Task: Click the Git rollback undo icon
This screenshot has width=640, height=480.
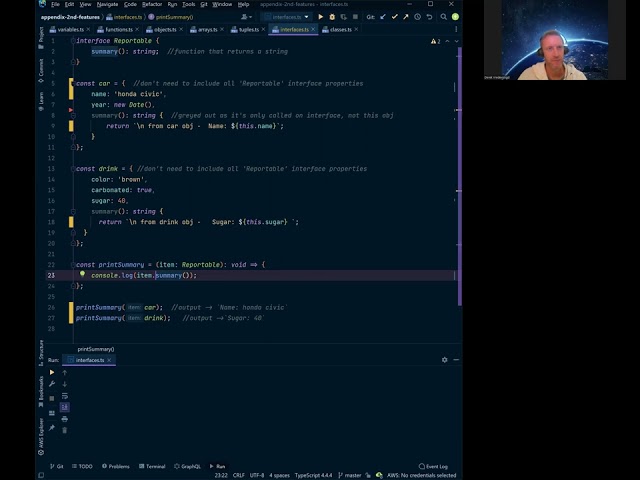Action: 429,17
